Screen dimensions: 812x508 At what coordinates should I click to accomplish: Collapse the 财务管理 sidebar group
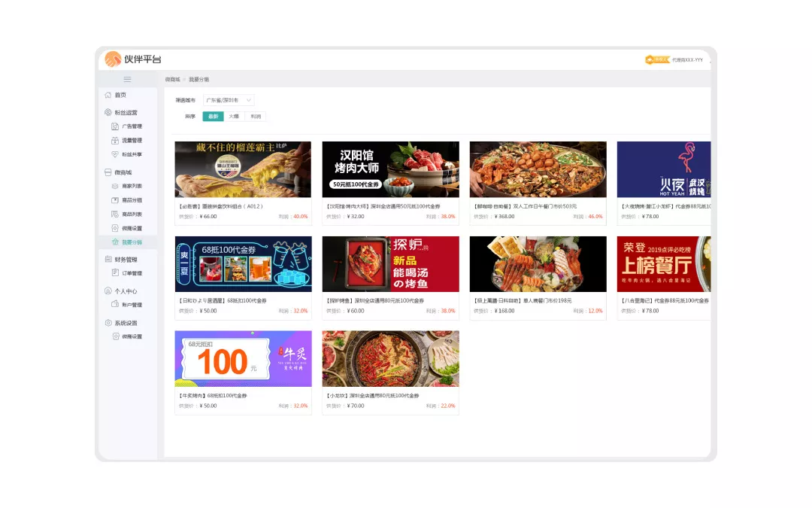coord(126,260)
